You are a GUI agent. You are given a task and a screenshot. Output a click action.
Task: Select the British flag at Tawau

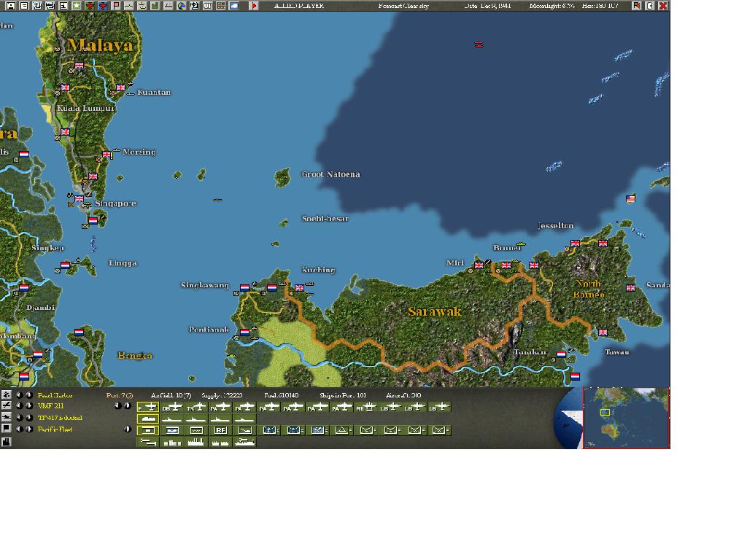coord(603,332)
